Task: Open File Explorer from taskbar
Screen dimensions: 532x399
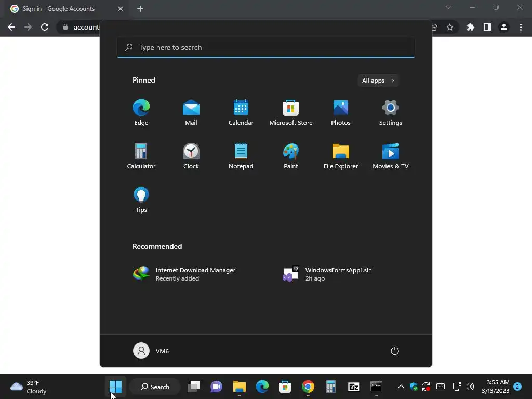Action: (240, 387)
